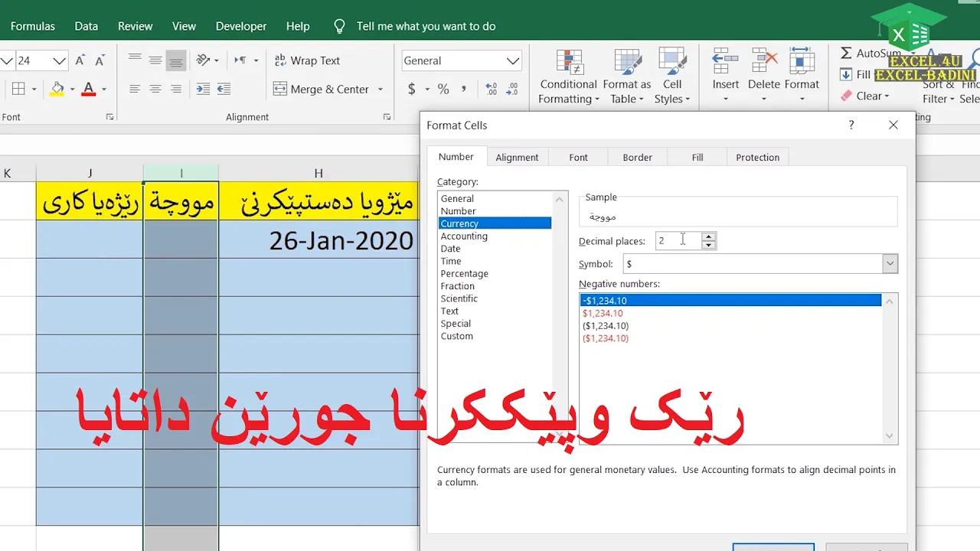Open the Protection tab in Format Cells
This screenshot has width=980, height=551.
[757, 157]
